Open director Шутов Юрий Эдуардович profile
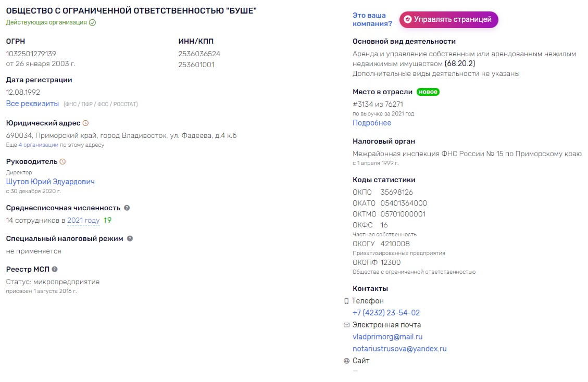The width and height of the screenshot is (588, 382). (50, 182)
